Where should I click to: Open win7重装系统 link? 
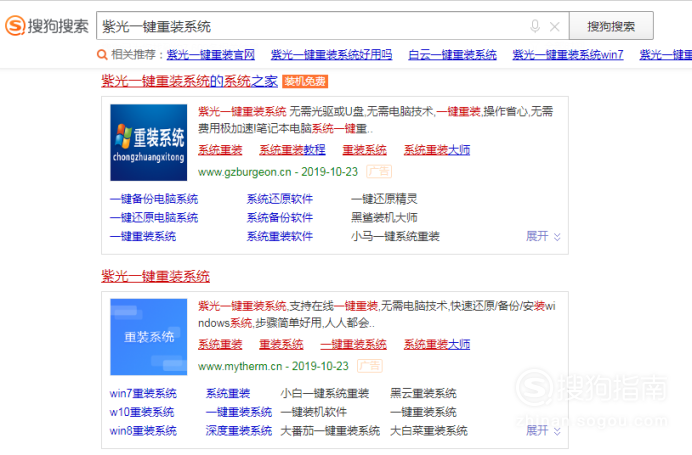(143, 393)
